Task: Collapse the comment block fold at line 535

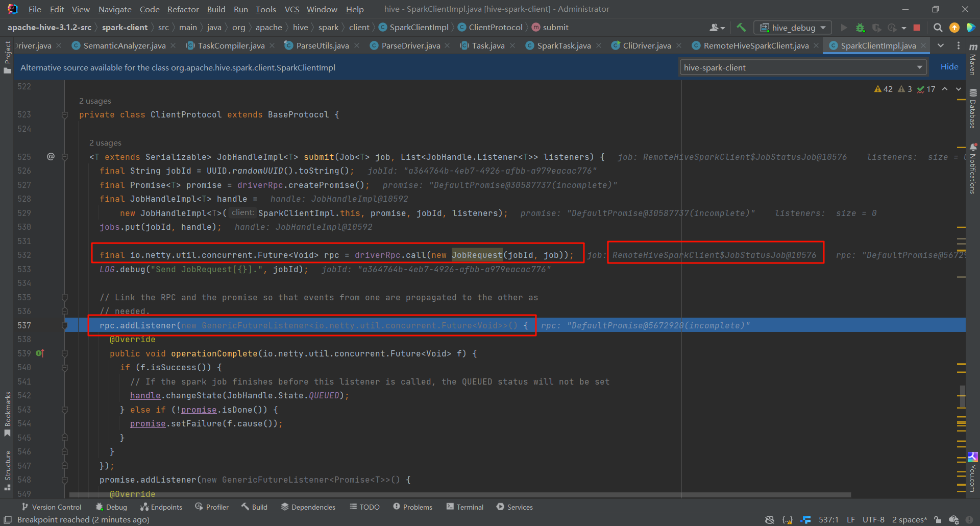Action: coord(65,297)
